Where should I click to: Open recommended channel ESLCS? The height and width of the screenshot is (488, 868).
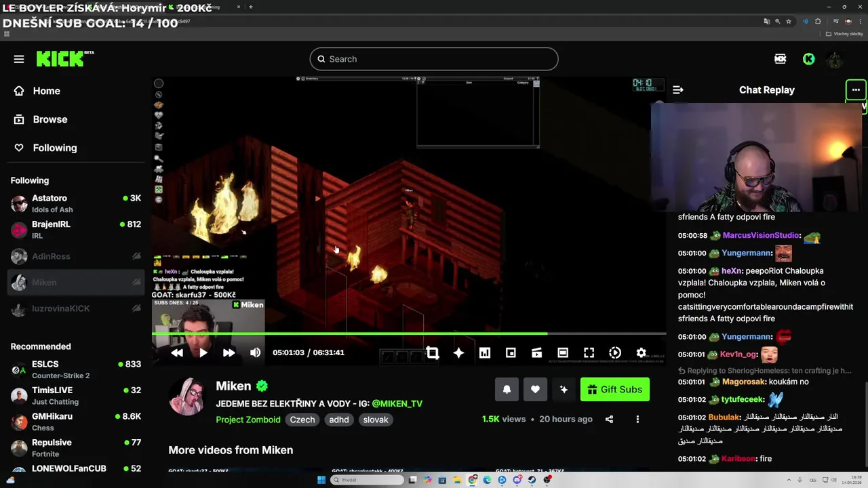[x=76, y=369]
